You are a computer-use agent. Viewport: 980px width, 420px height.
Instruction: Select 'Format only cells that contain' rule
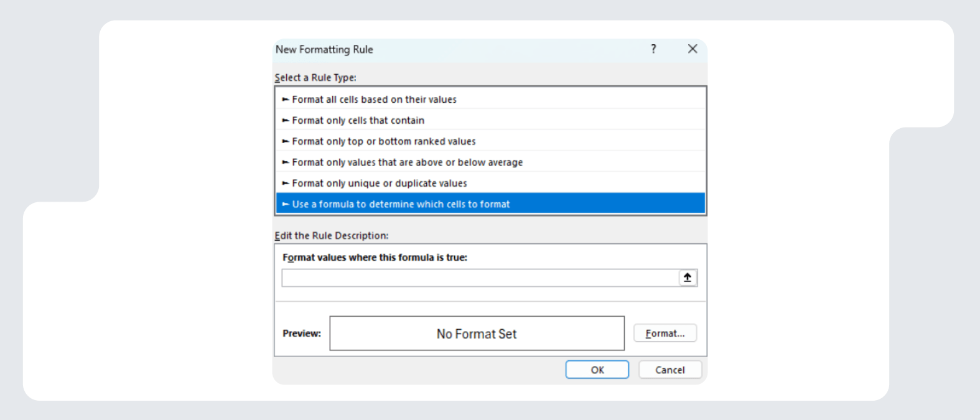pyautogui.click(x=358, y=121)
